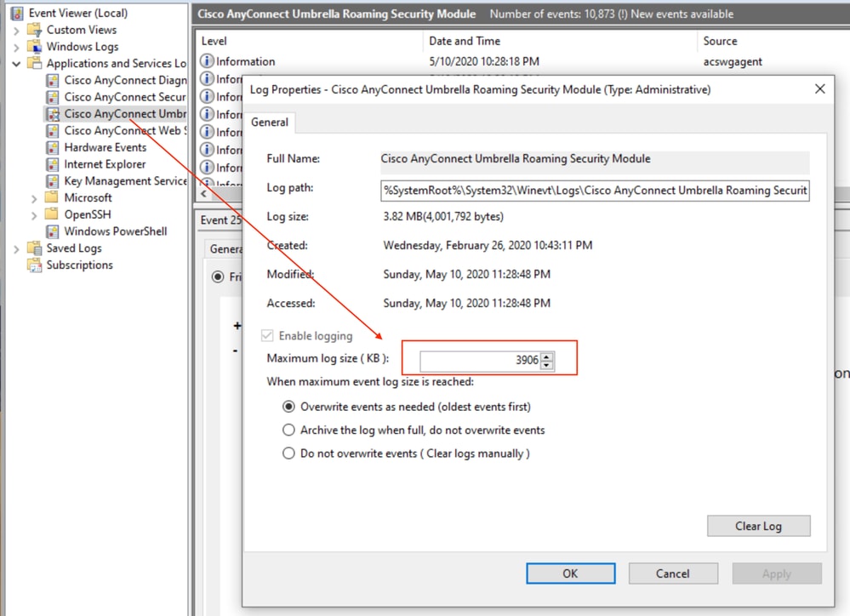
Task: Click the Cisco AnyConnect Umbrella log icon
Action: pos(53,114)
